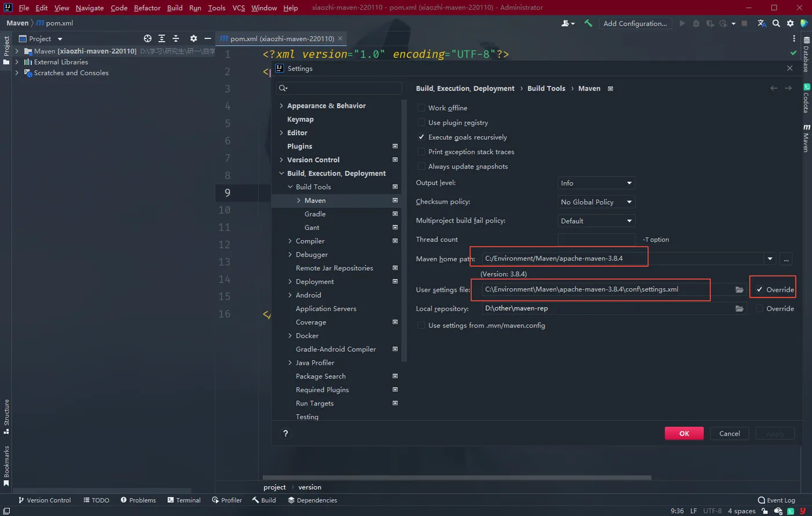Open the Database tool window

point(806,55)
